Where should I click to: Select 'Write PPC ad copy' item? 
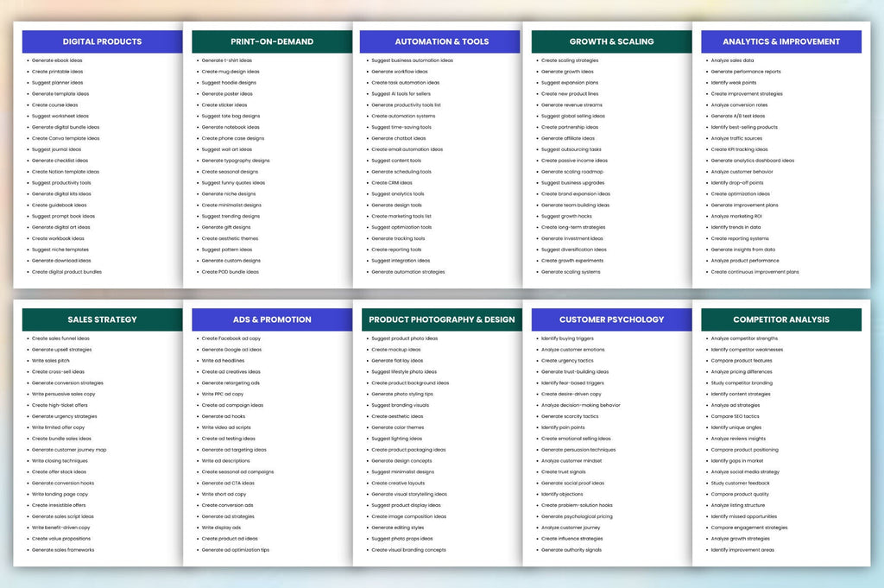click(x=223, y=394)
